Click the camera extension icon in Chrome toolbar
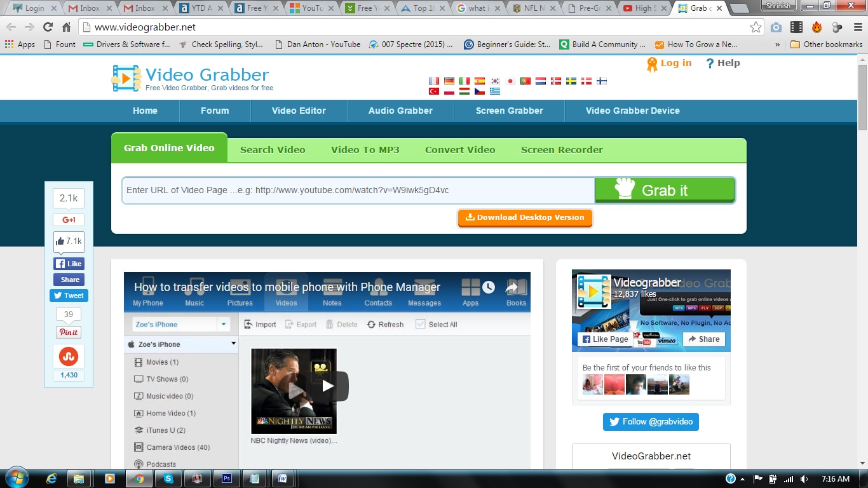Viewport: 868px width, 488px height. click(776, 27)
